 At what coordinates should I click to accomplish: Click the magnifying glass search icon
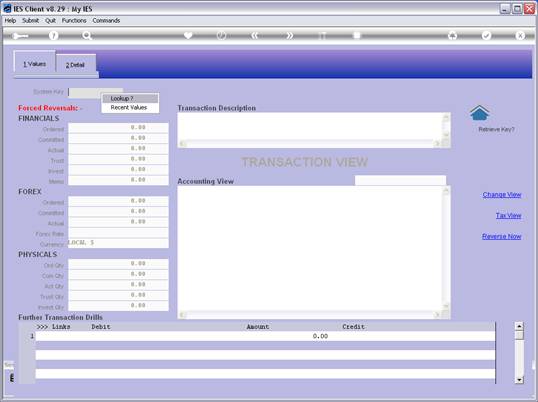click(x=86, y=35)
